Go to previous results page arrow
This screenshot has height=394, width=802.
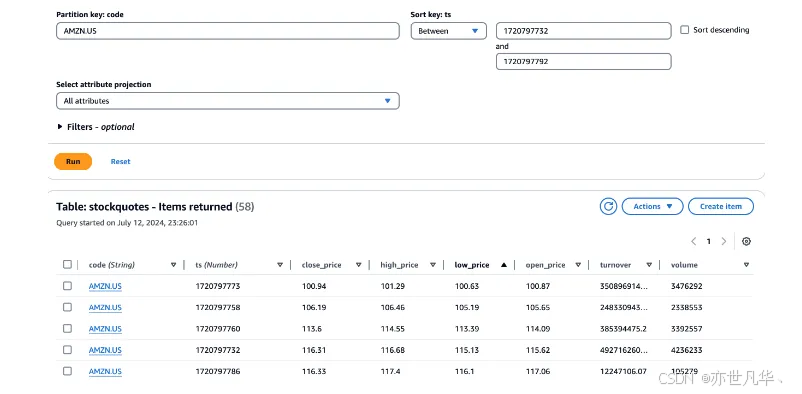(x=694, y=242)
